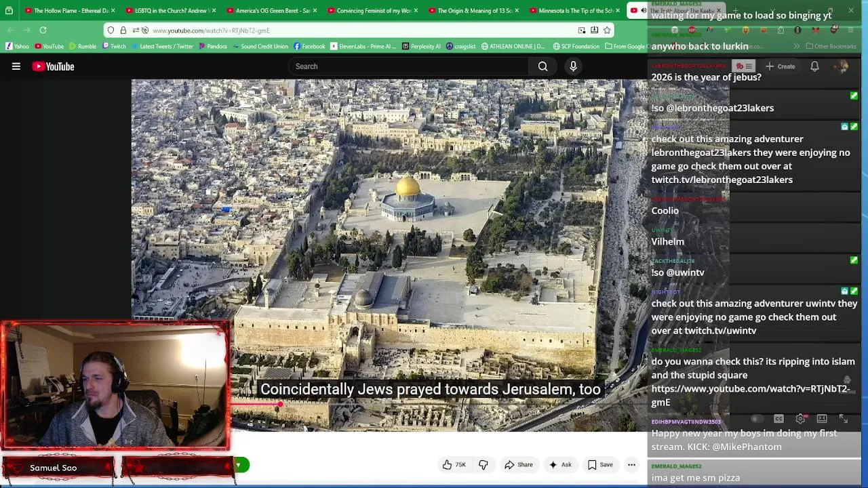Navigate back with the browser back arrow
Image resolution: width=868 pixels, height=488 pixels.
(10, 30)
